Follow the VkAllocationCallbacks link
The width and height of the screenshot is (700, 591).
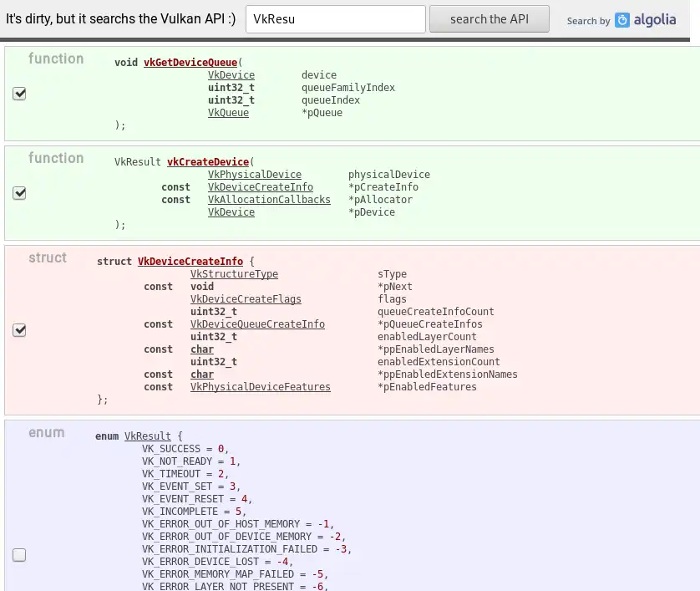pos(269,199)
